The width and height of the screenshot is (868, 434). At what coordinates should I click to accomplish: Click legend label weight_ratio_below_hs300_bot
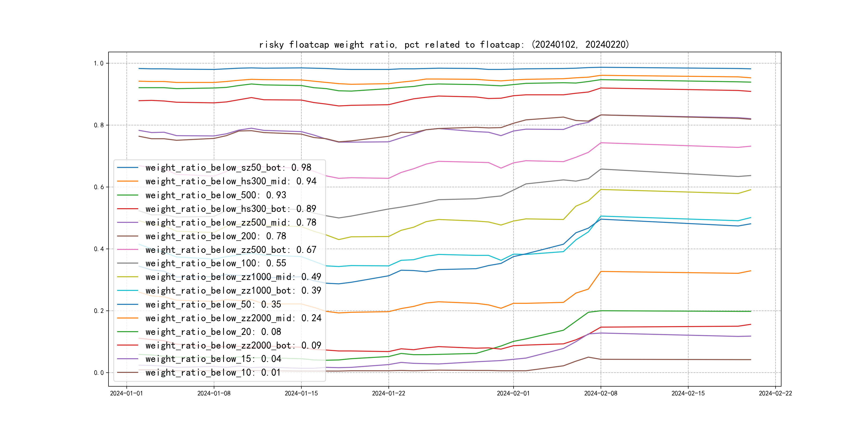pyautogui.click(x=231, y=209)
